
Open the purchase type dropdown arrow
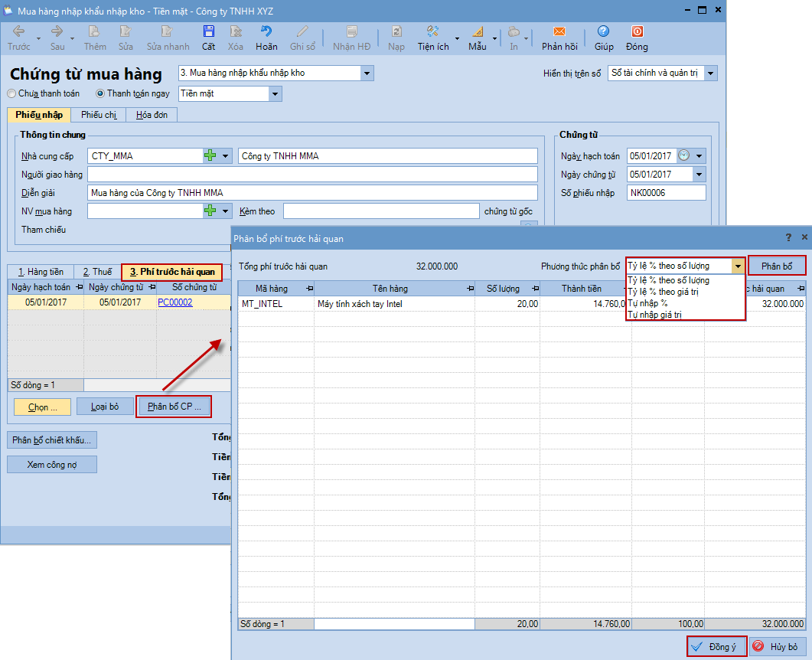click(x=367, y=74)
